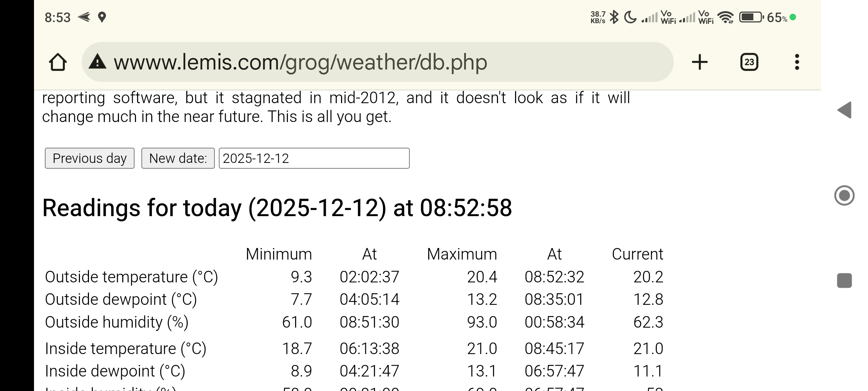Click the New date button
The image size is (868, 391).
tap(178, 158)
